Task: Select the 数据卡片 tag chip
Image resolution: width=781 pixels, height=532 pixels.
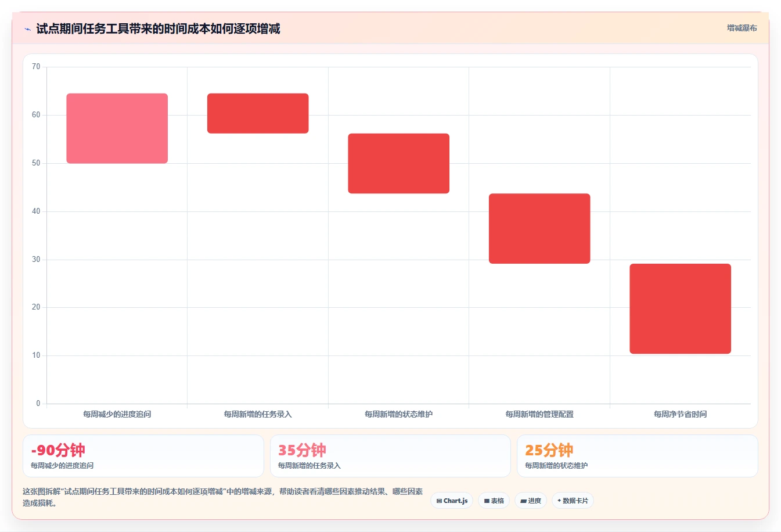Action: 573,501
